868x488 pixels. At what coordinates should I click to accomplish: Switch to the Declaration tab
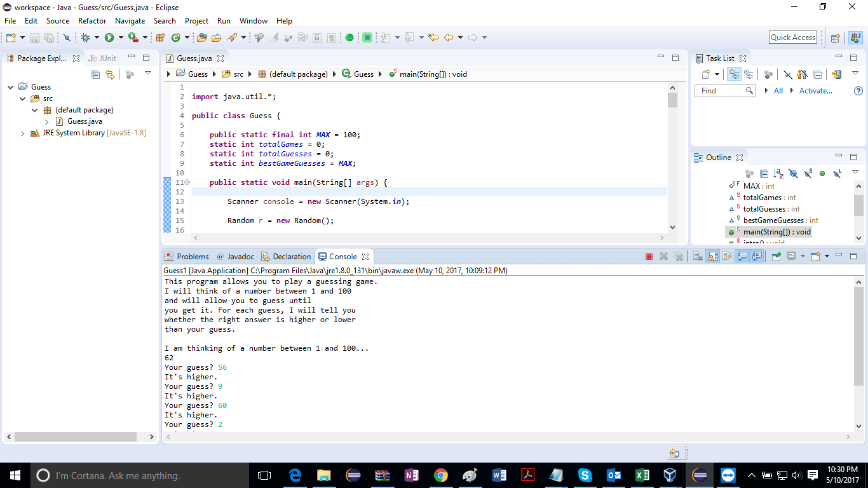click(x=286, y=257)
